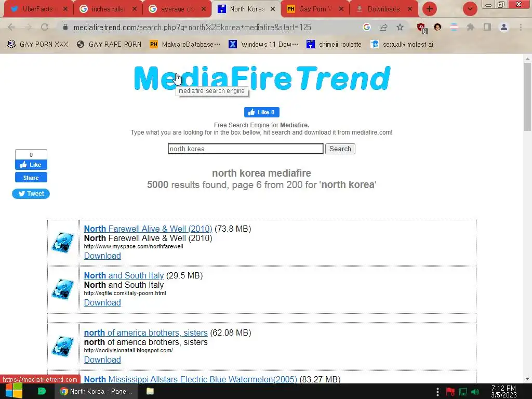
Task: Open a new tab with the plus button
Action: pyautogui.click(x=430, y=9)
